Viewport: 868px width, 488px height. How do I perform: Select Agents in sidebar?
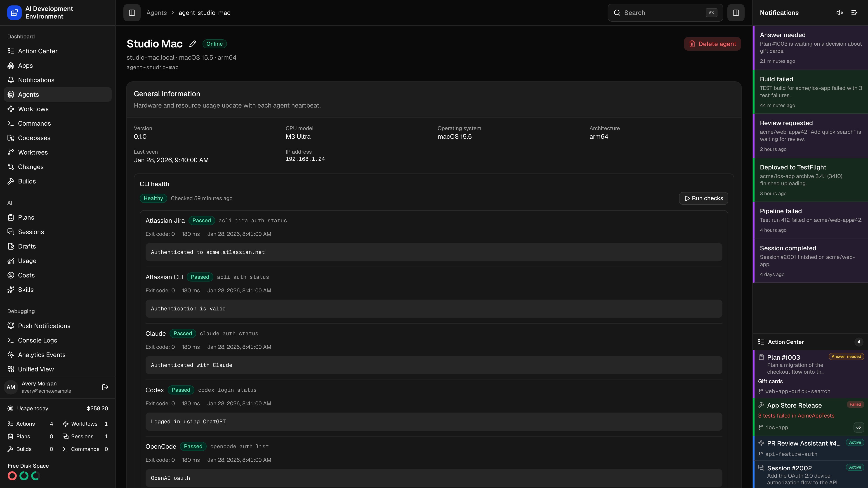click(x=57, y=95)
